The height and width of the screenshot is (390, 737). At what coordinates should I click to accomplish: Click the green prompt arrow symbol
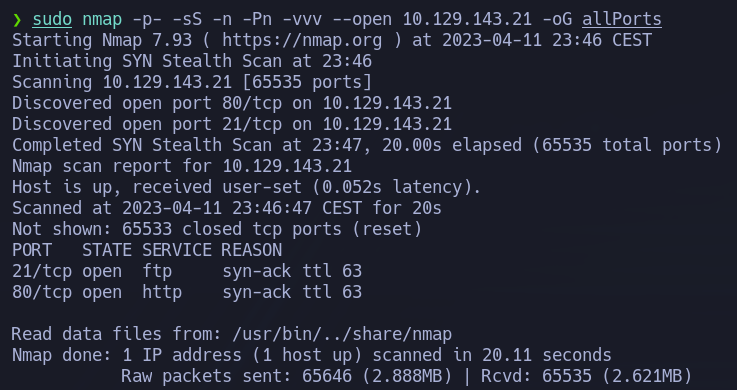(x=17, y=20)
